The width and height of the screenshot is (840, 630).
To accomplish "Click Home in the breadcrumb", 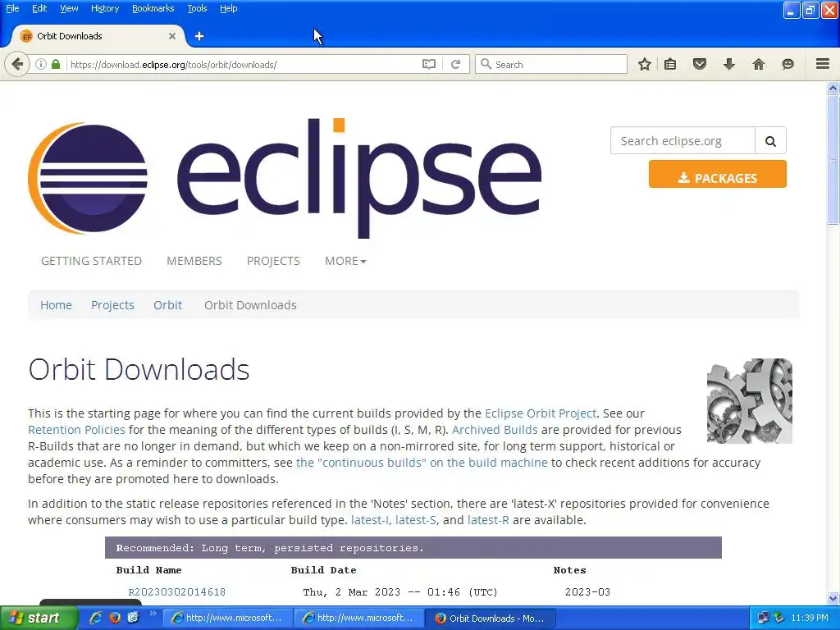I will [56, 305].
